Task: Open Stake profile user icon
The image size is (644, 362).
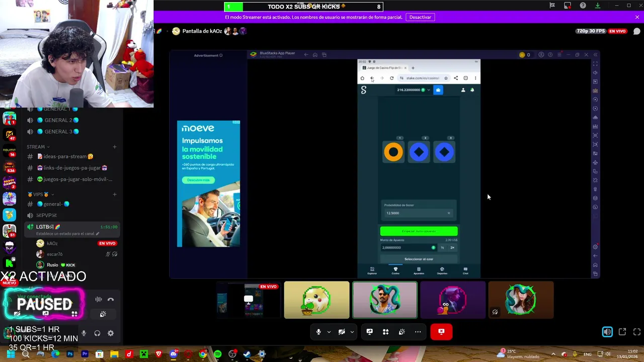Action: [463, 90]
